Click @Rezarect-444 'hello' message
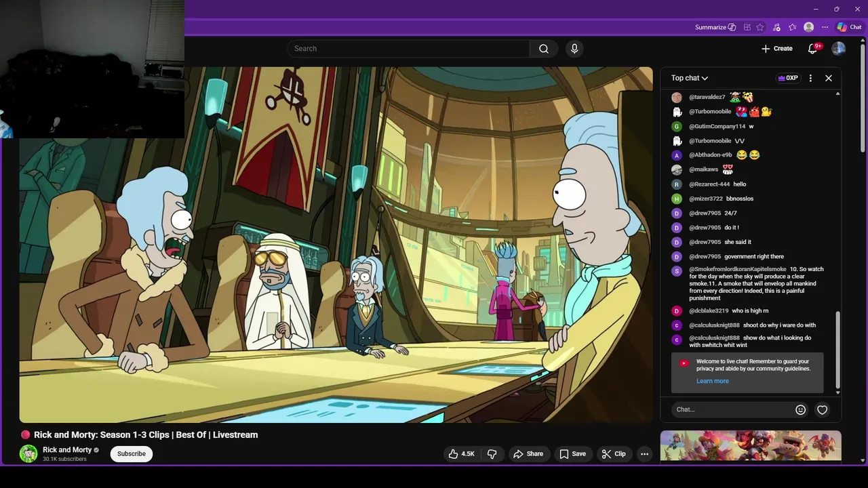 pyautogui.click(x=740, y=184)
